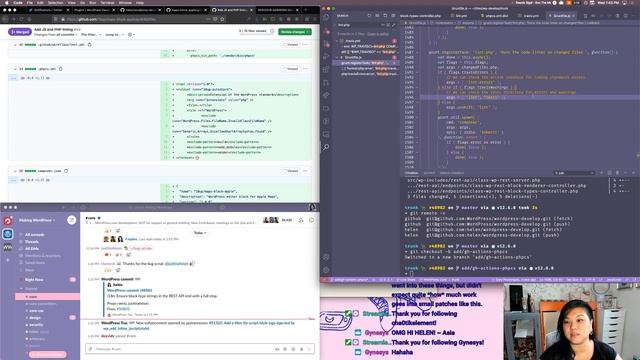This screenshot has width=640, height=360.
Task: Click mention @ icon in Slack message box
Action: click(285, 349)
